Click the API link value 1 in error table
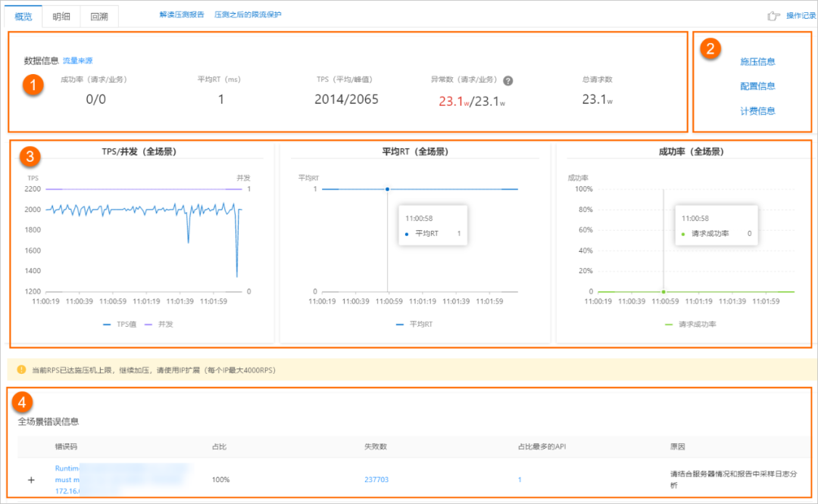The height and width of the screenshot is (504, 818). 520,480
